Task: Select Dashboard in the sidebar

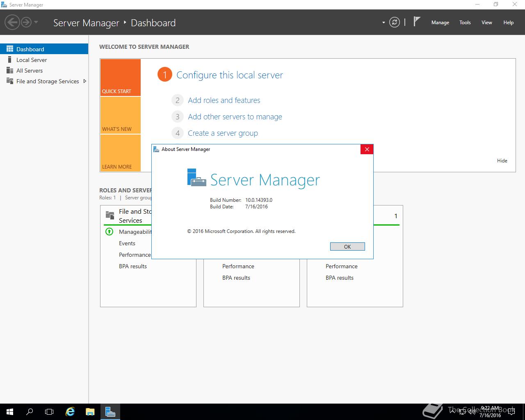Action: (44, 49)
